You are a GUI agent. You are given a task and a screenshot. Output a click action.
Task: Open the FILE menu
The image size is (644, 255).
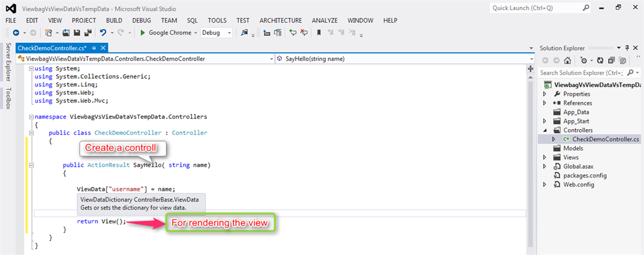(11, 21)
